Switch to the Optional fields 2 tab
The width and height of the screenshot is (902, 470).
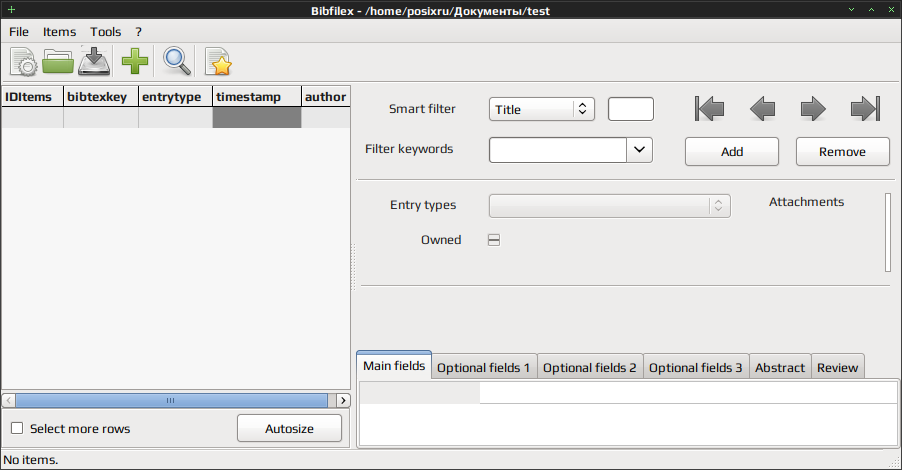pos(590,367)
